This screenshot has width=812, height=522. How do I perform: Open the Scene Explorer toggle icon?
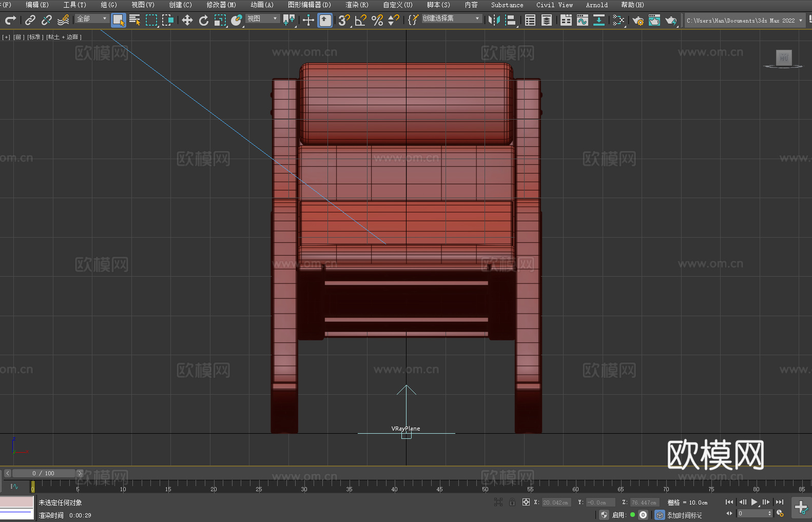(x=530, y=20)
